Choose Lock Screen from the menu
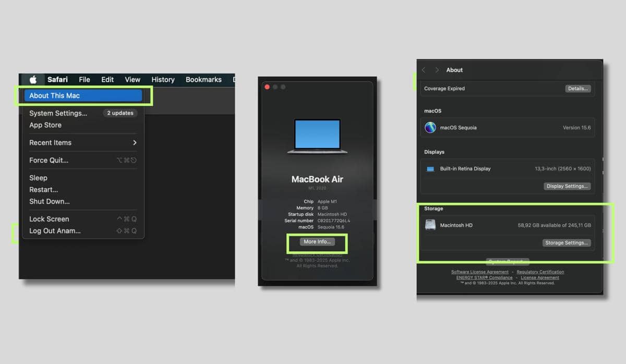The image size is (626, 364). pyautogui.click(x=49, y=219)
